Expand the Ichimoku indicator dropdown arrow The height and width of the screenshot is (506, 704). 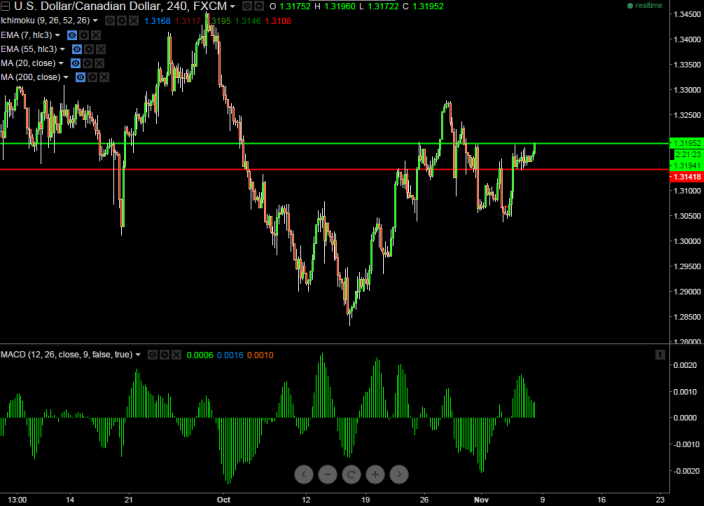pyautogui.click(x=95, y=21)
